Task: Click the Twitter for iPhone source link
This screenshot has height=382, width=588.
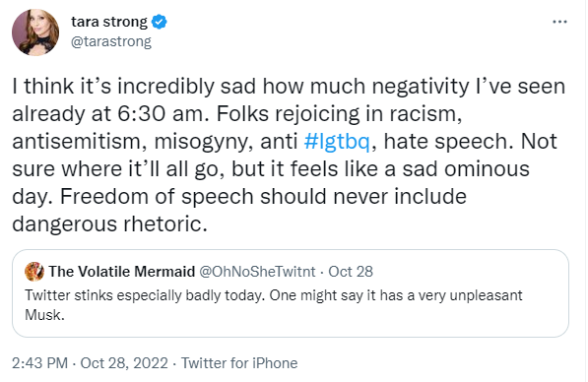Action: [239, 363]
